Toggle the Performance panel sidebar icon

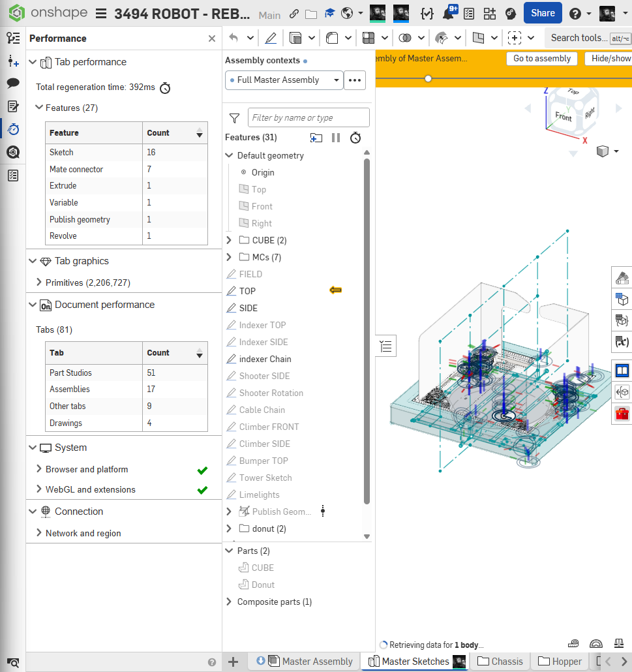tap(13, 129)
